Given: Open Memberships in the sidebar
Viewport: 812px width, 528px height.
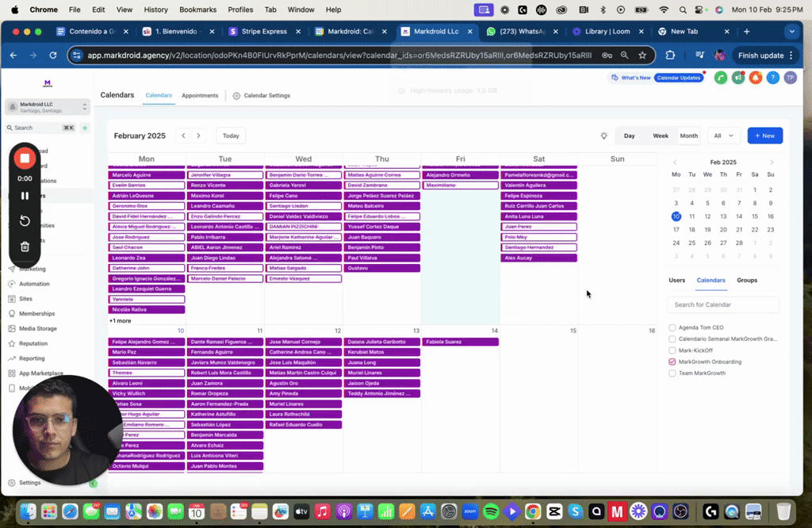Looking at the screenshot, I should [36, 314].
